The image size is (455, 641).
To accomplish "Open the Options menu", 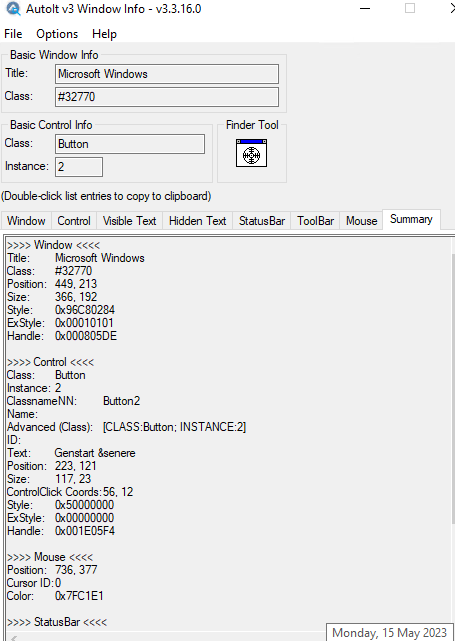I will tap(57, 34).
